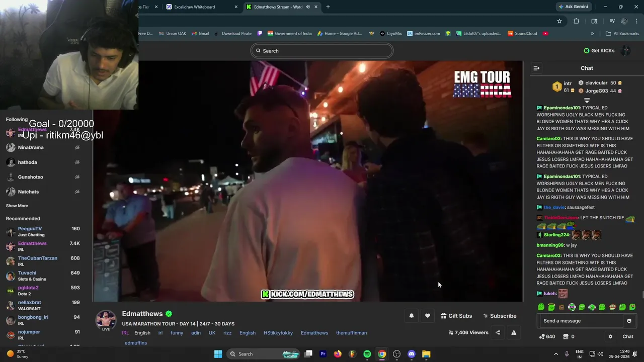The height and width of the screenshot is (362, 644).
Task: Open the Gmail bookmark
Action: [x=200, y=34]
